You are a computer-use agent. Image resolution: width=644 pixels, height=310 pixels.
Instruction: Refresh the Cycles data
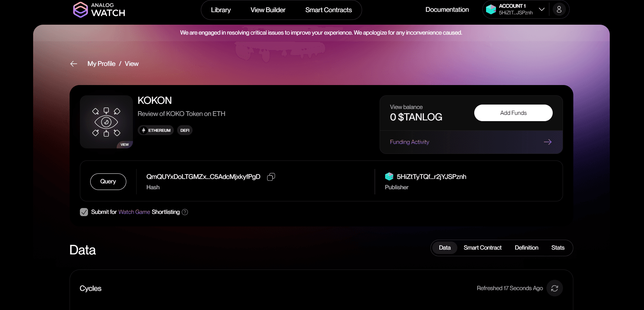pyautogui.click(x=555, y=288)
